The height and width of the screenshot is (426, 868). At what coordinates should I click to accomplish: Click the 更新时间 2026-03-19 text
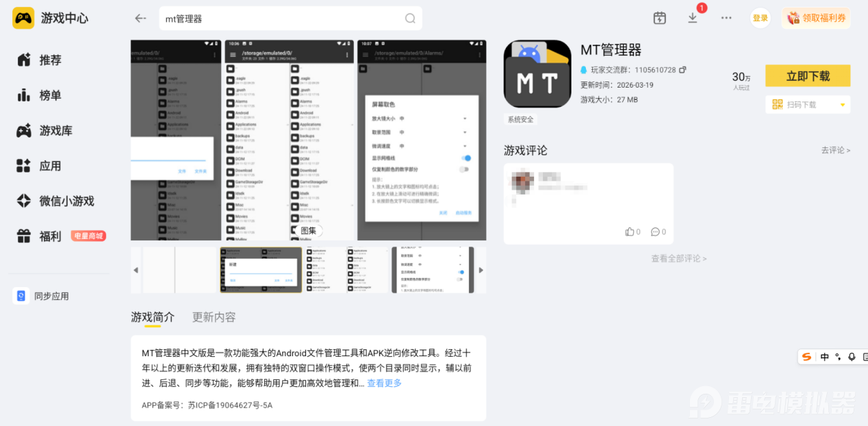pos(617,85)
